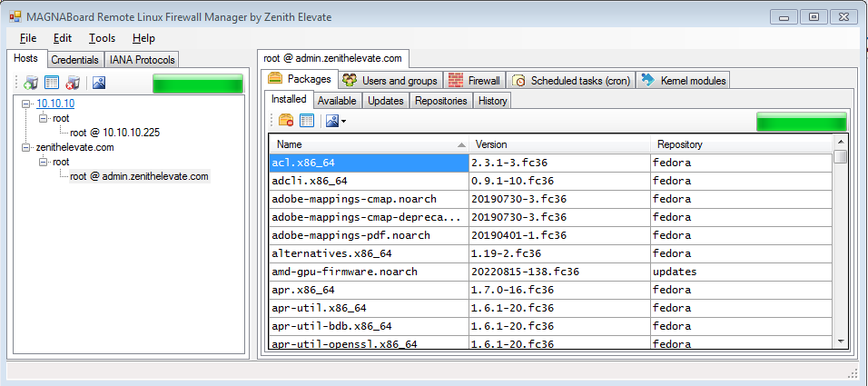Click the picture icon in Installed toolbar
This screenshot has width=868, height=386.
332,120
